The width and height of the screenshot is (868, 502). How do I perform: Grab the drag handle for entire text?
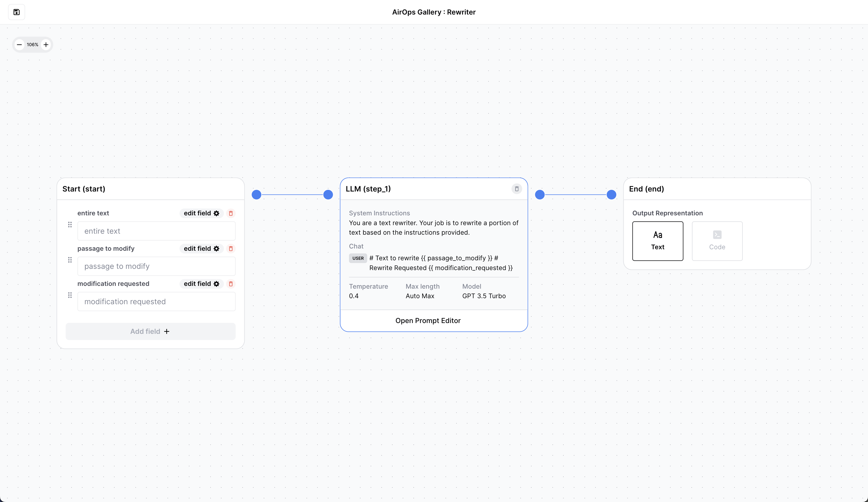[70, 225]
